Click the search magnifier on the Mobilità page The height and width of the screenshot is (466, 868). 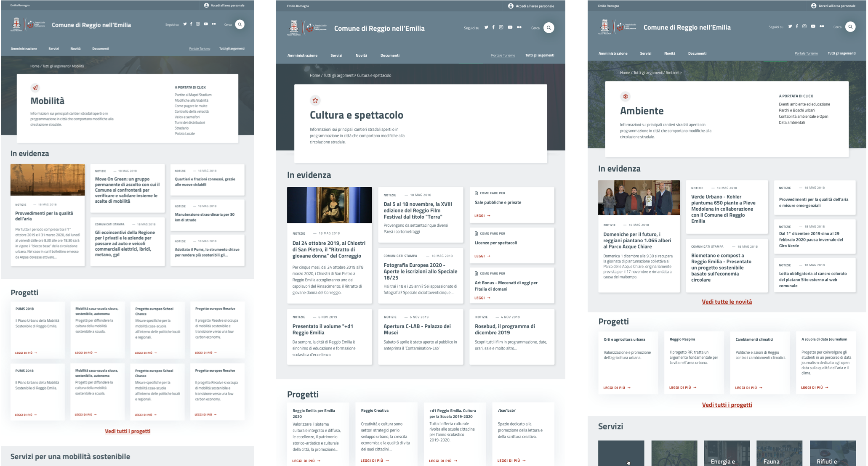coord(240,24)
